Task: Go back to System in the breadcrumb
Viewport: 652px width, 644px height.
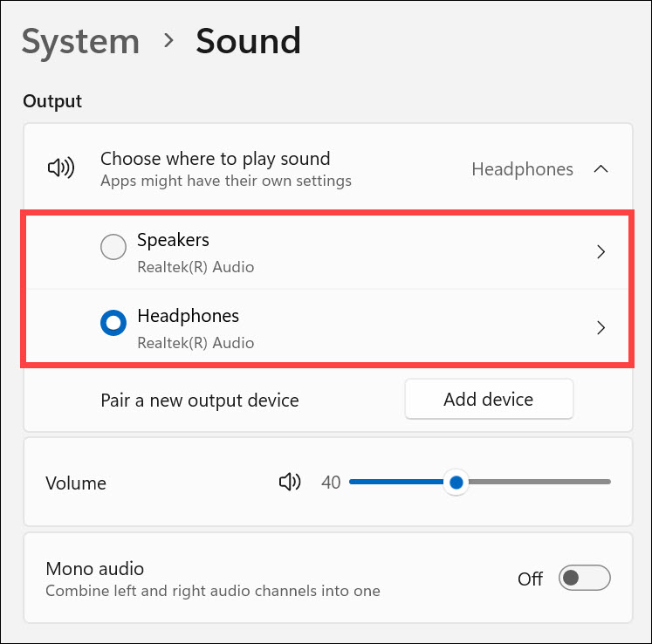Action: point(80,41)
